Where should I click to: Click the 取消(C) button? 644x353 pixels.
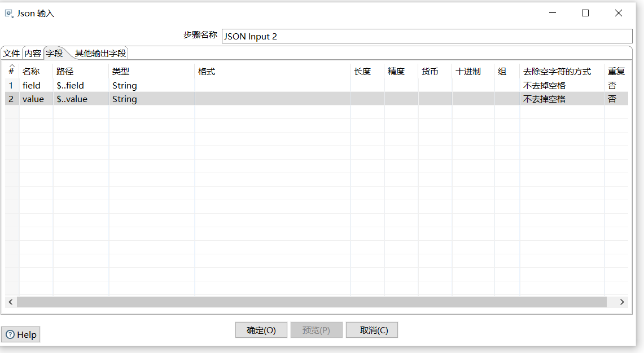pyautogui.click(x=372, y=330)
